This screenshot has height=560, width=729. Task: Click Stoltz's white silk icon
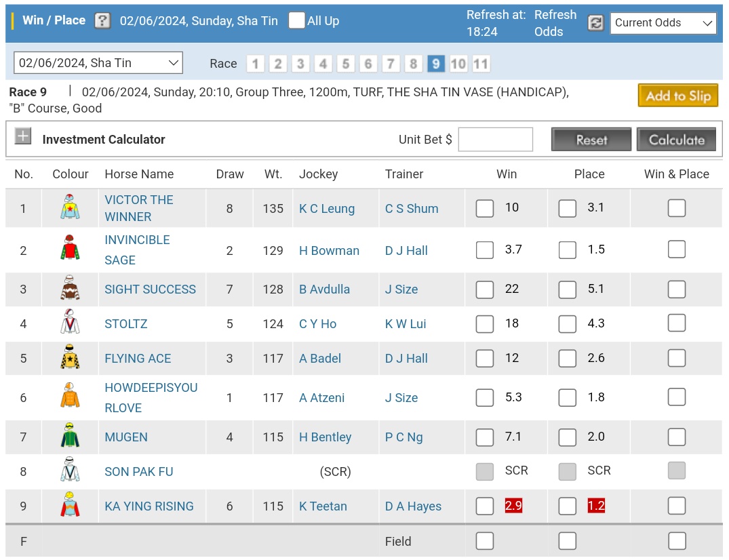point(70,322)
